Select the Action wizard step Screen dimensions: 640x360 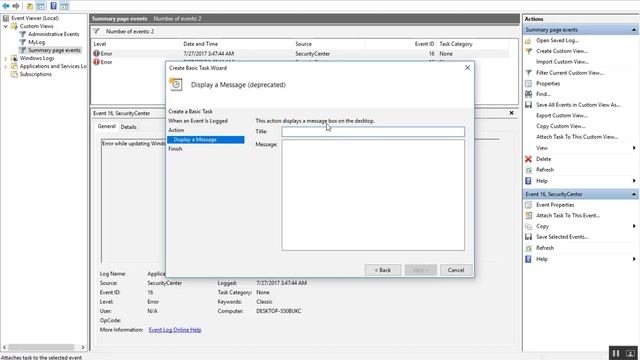tap(176, 130)
